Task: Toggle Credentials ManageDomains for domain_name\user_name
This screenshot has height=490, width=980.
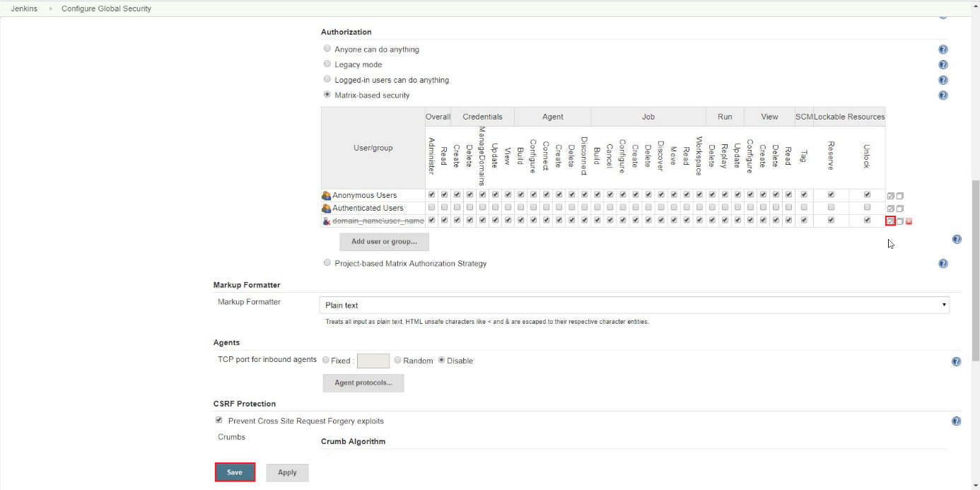Action: [482, 221]
